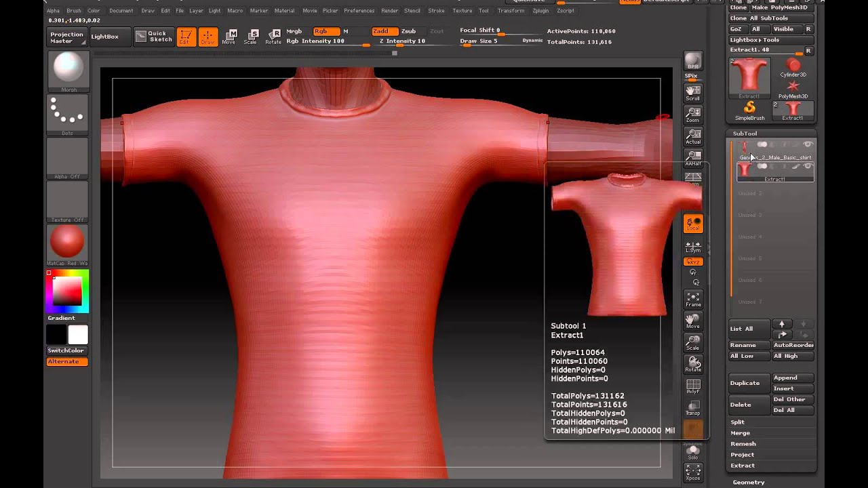
Task: Open the Brush menu
Action: (74, 11)
